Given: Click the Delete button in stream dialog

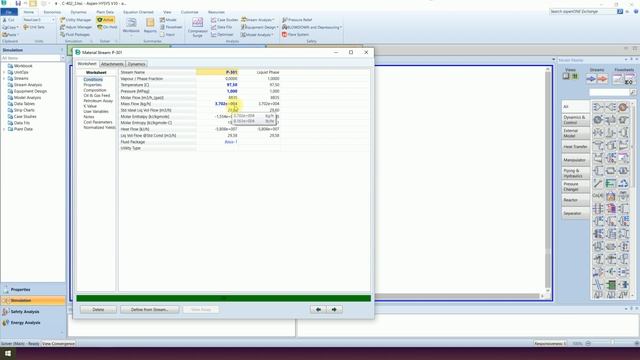Looking at the screenshot, I should [x=98, y=309].
